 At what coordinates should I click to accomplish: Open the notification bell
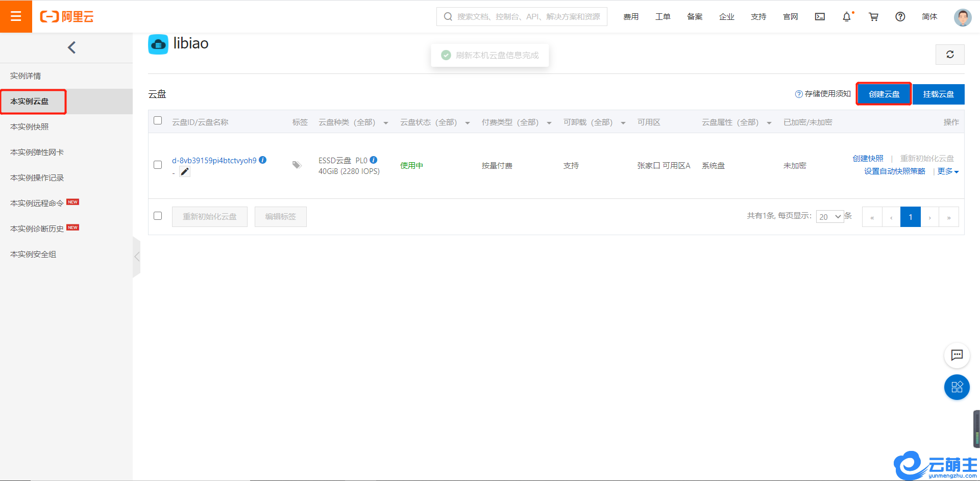tap(846, 17)
